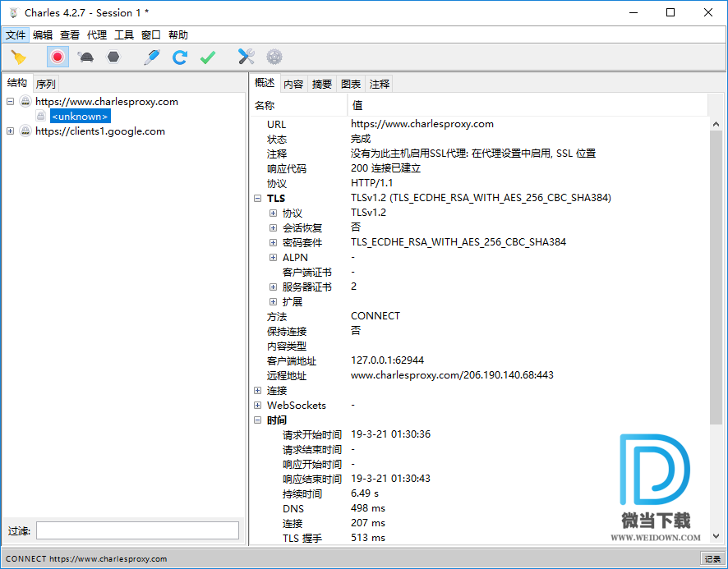The width and height of the screenshot is (728, 569).
Task: Click the 名称 column header
Action: 299,105
